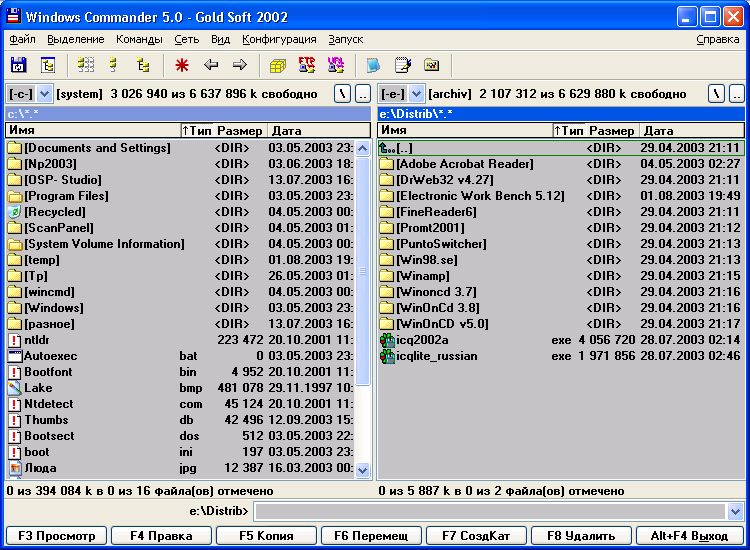Go forward with right arrow icon
This screenshot has width=750, height=550.
240,65
